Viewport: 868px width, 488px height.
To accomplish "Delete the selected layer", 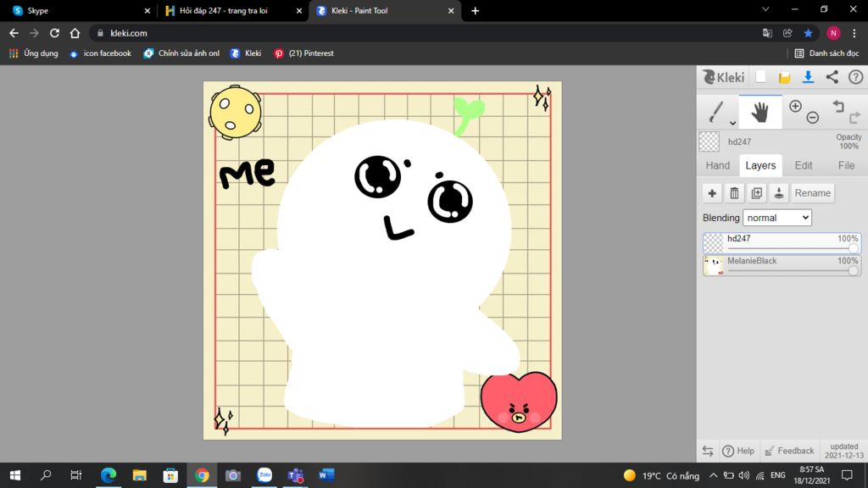I will [734, 193].
